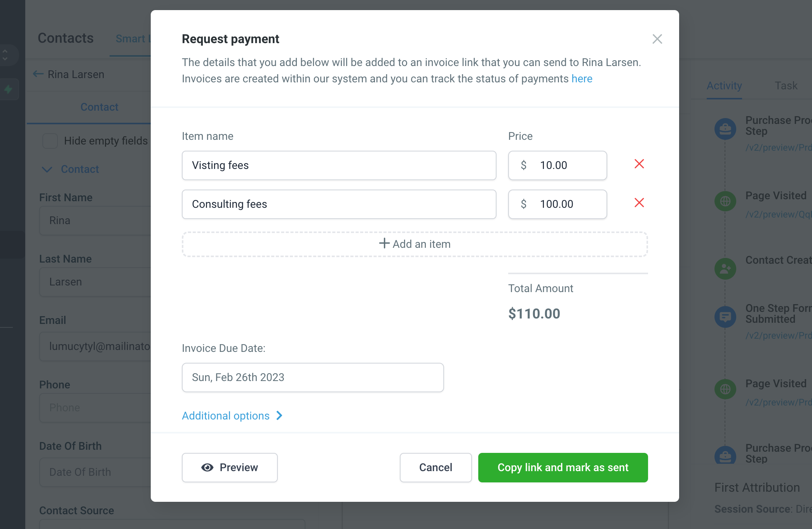Open the 'here' payments status link
Screen dimensions: 812x529
click(582, 78)
